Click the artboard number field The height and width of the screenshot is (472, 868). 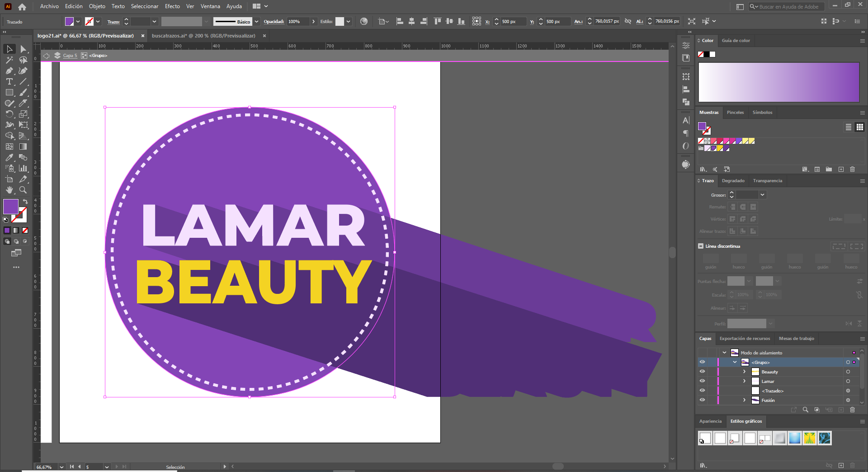[94, 467]
